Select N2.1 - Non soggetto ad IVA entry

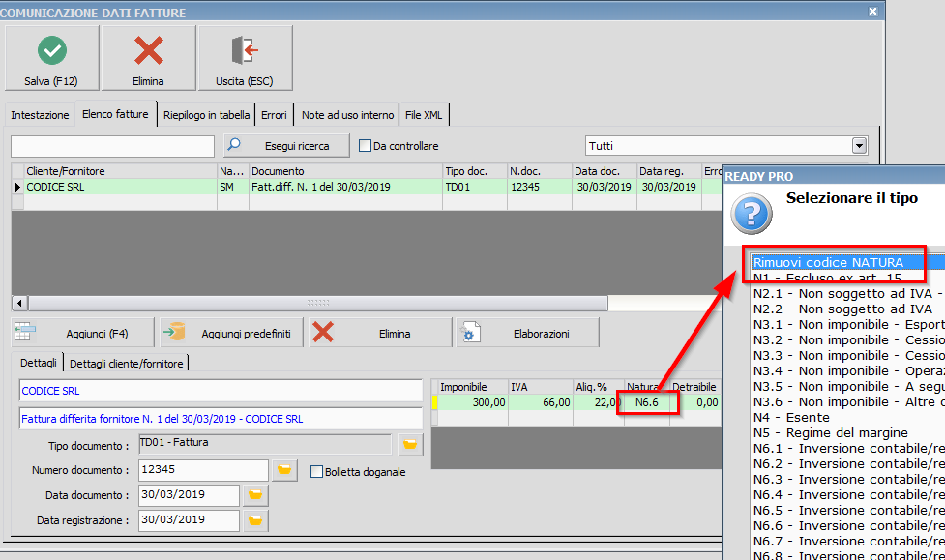(x=848, y=294)
